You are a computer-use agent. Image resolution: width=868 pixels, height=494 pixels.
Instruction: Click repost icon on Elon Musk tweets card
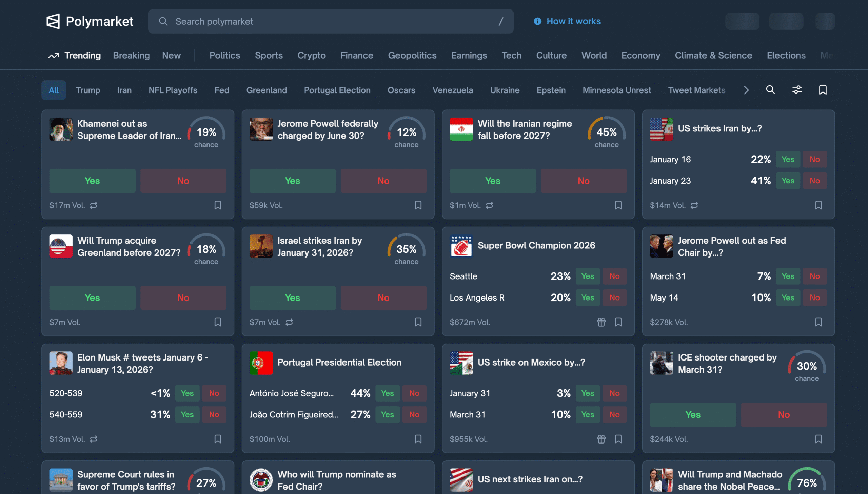point(94,439)
